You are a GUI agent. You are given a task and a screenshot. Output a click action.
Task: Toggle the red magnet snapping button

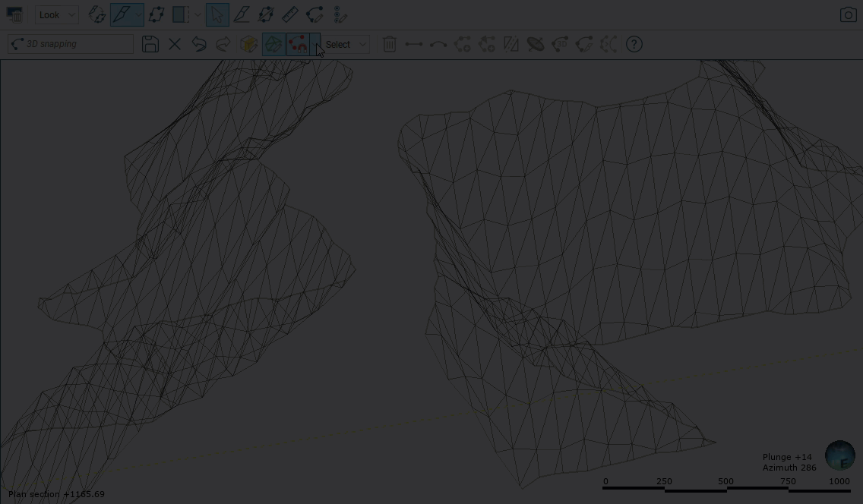tap(298, 44)
